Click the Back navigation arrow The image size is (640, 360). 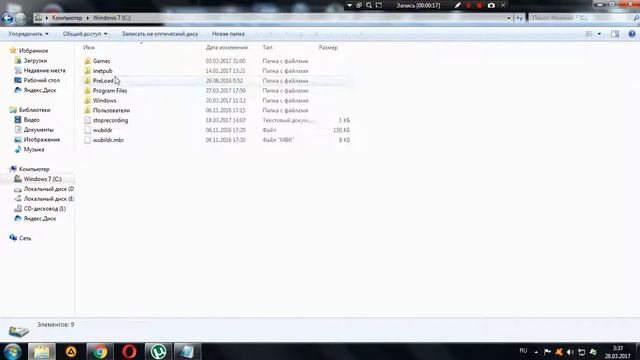pos(7,18)
